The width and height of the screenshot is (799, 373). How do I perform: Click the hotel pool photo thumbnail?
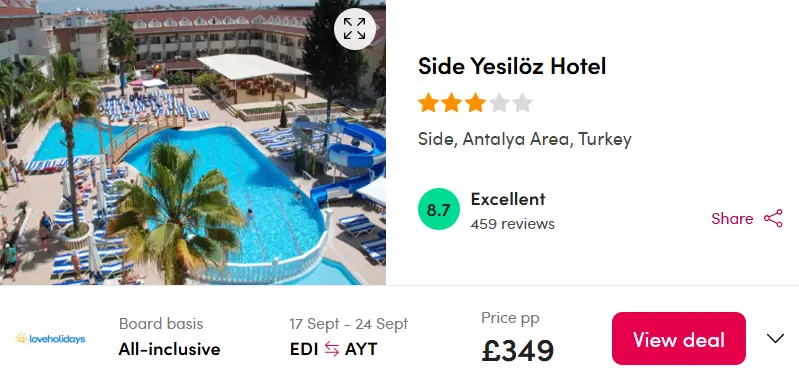[x=193, y=142]
